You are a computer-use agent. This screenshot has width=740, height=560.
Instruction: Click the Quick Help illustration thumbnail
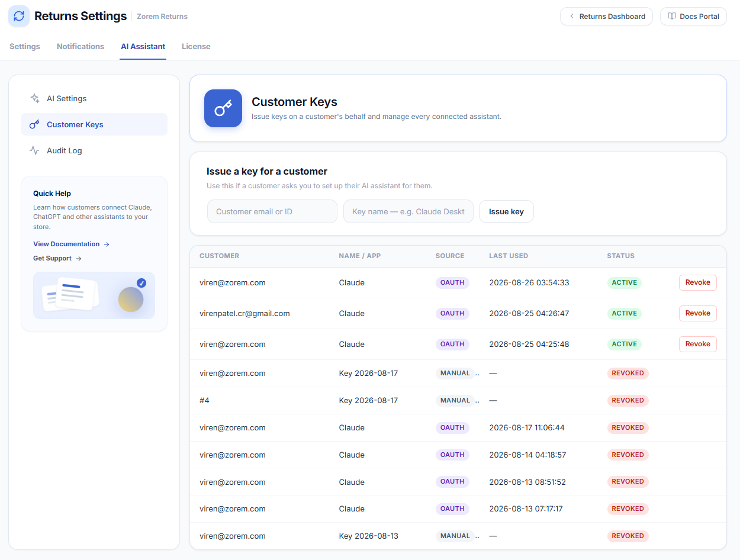click(94, 295)
